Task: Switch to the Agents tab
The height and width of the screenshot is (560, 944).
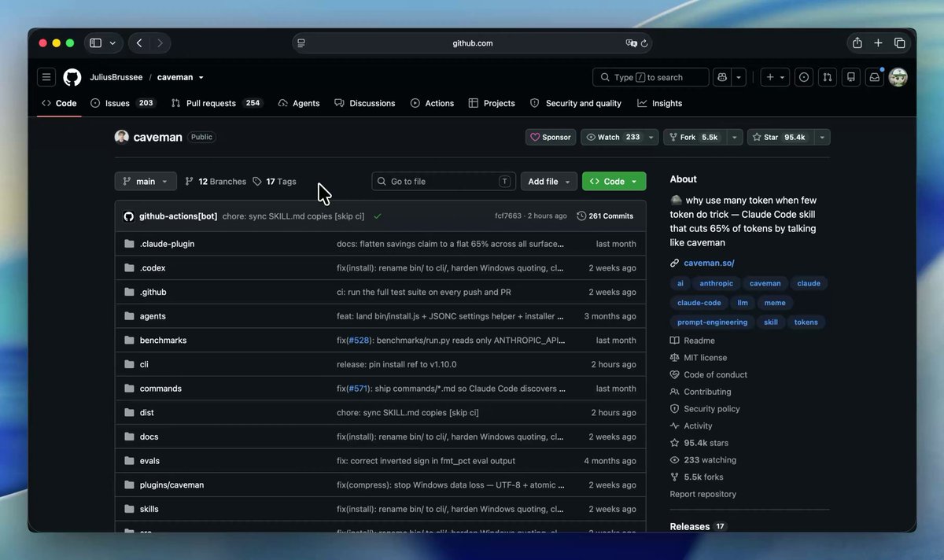Action: (x=299, y=103)
